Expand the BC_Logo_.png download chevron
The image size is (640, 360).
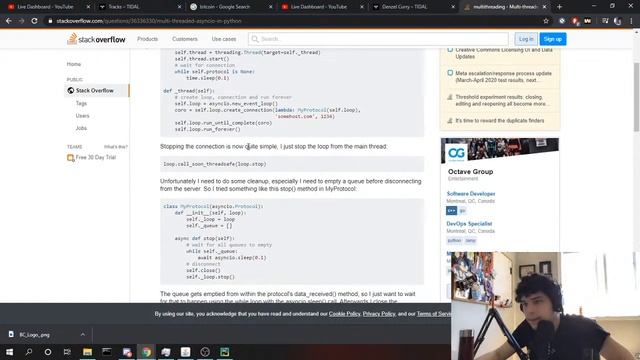click(83, 334)
